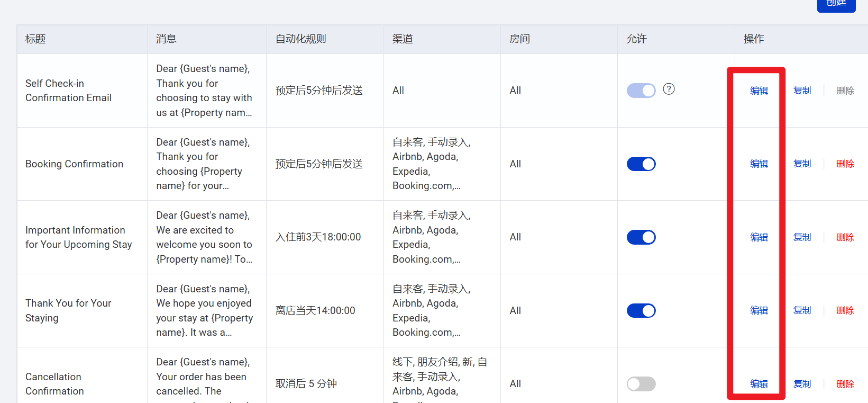This screenshot has width=868, height=403.
Task: Click 复制 for Cancellation Confirmation
Action: (x=802, y=384)
